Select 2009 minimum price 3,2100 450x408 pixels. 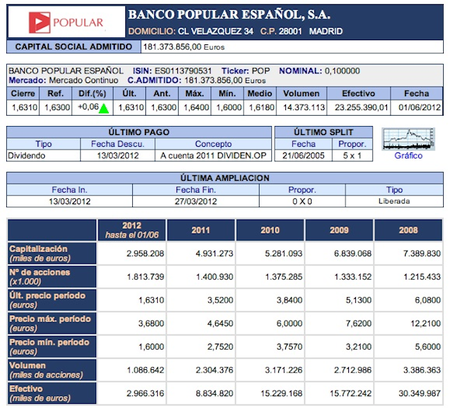click(x=359, y=347)
